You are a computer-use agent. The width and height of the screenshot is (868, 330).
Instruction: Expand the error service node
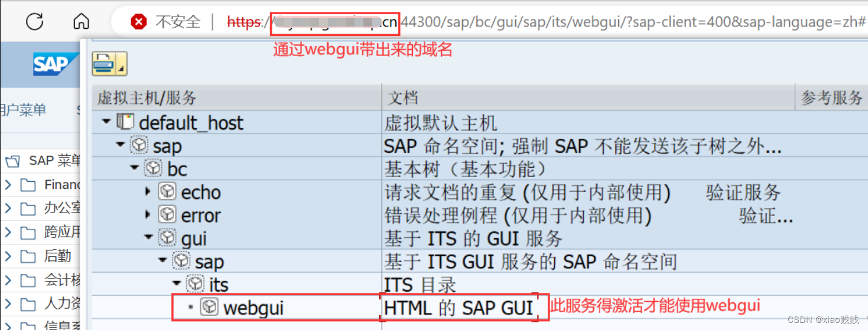(x=148, y=214)
